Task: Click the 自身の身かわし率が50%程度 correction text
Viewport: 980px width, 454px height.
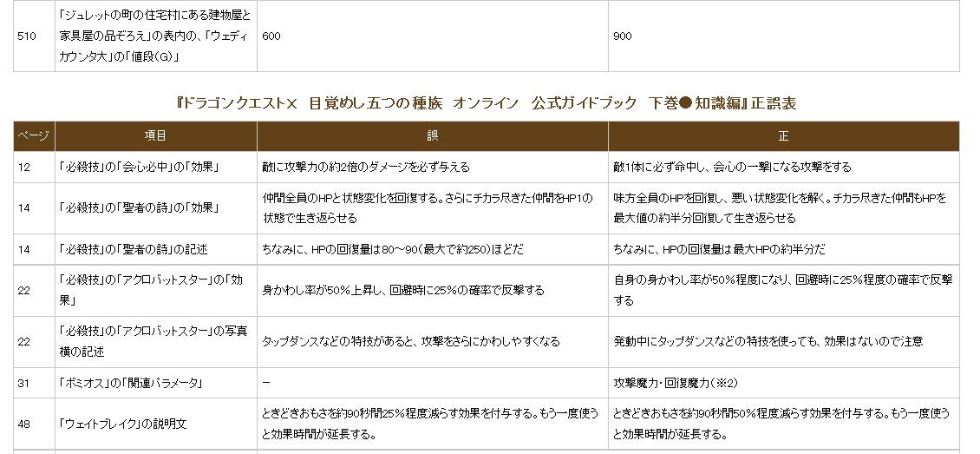Action: 782,291
